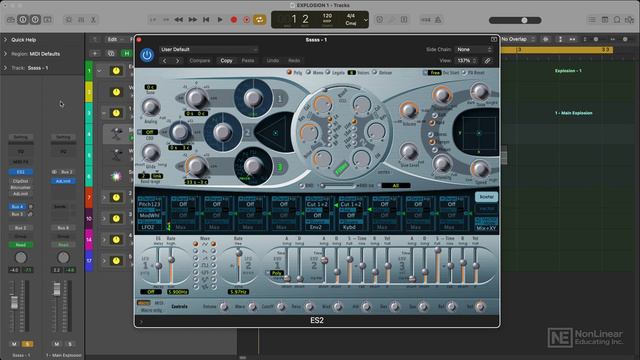Open the Loop Browser button

point(617,20)
